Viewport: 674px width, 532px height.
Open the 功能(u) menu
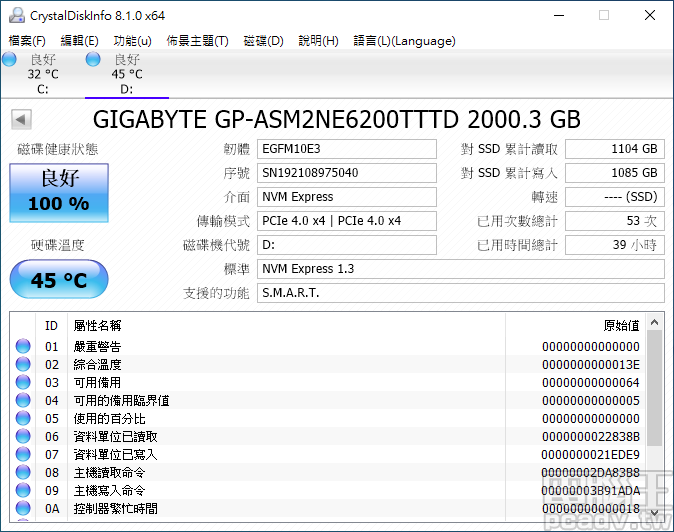(x=132, y=41)
